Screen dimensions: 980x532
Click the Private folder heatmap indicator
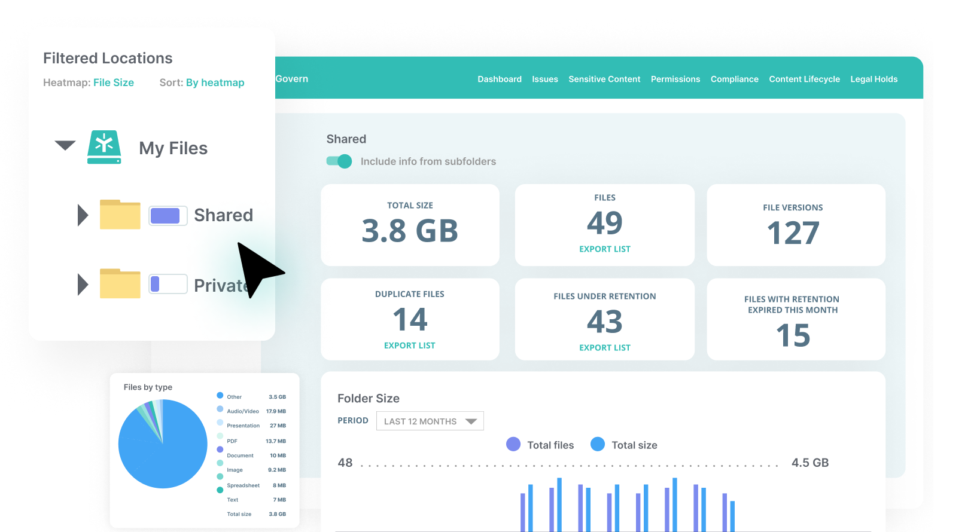point(168,284)
